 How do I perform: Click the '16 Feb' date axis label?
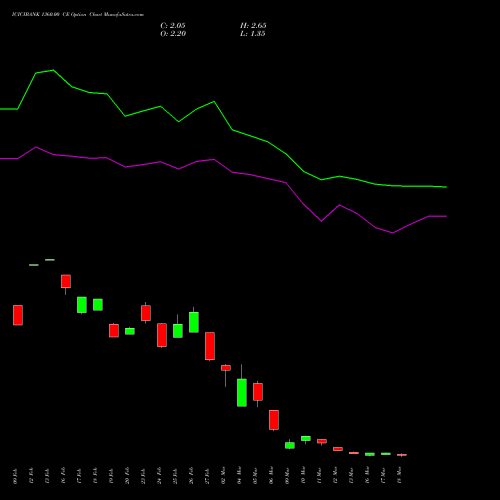pyautogui.click(x=63, y=476)
